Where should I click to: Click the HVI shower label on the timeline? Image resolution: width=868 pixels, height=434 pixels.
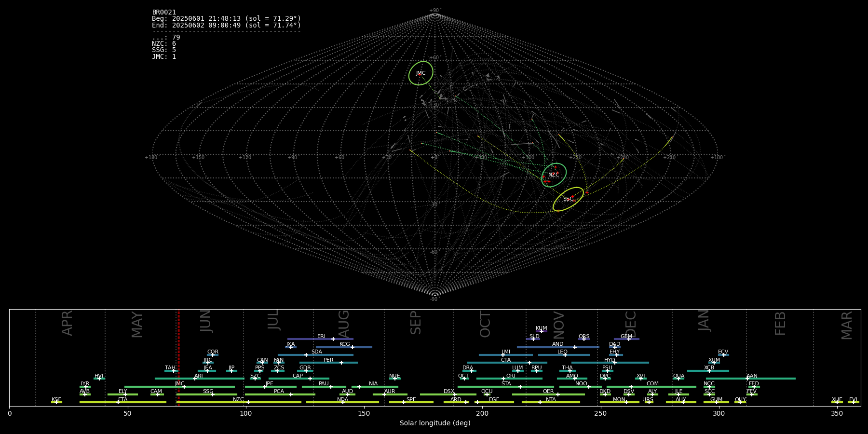99,376
